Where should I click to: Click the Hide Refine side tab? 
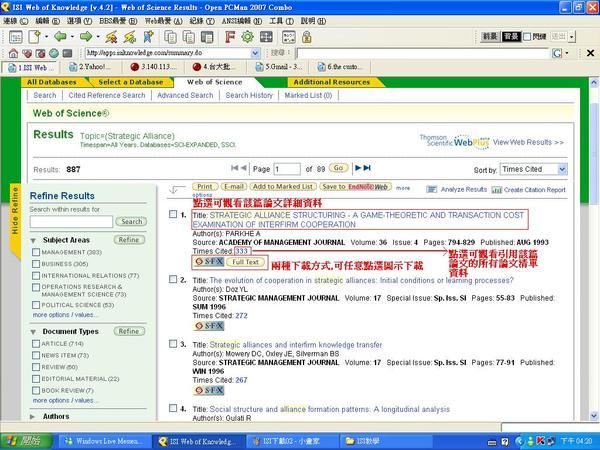coord(15,221)
